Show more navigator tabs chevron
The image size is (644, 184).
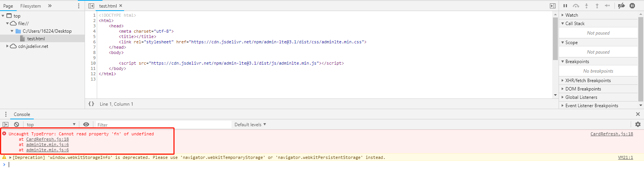pyautogui.click(x=50, y=6)
